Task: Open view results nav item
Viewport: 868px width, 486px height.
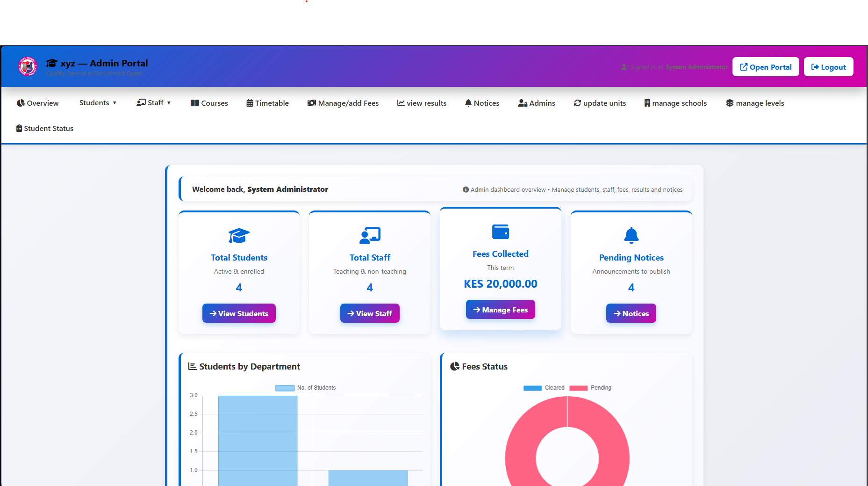Action: tap(422, 103)
